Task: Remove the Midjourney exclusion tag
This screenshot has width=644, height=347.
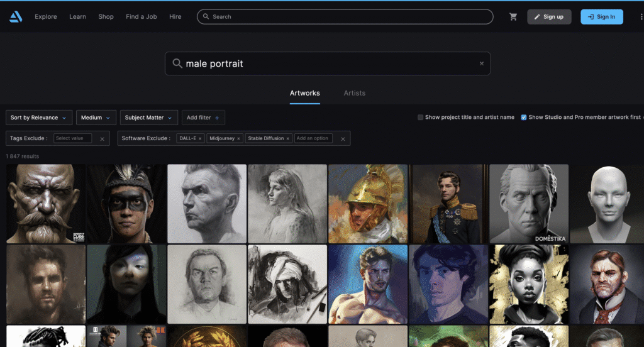Action: (238, 138)
